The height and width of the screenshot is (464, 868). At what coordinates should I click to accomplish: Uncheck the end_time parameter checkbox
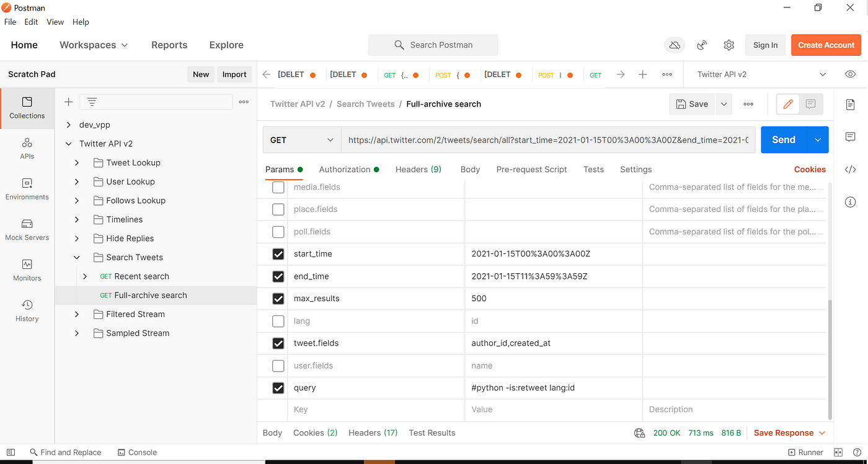(278, 276)
